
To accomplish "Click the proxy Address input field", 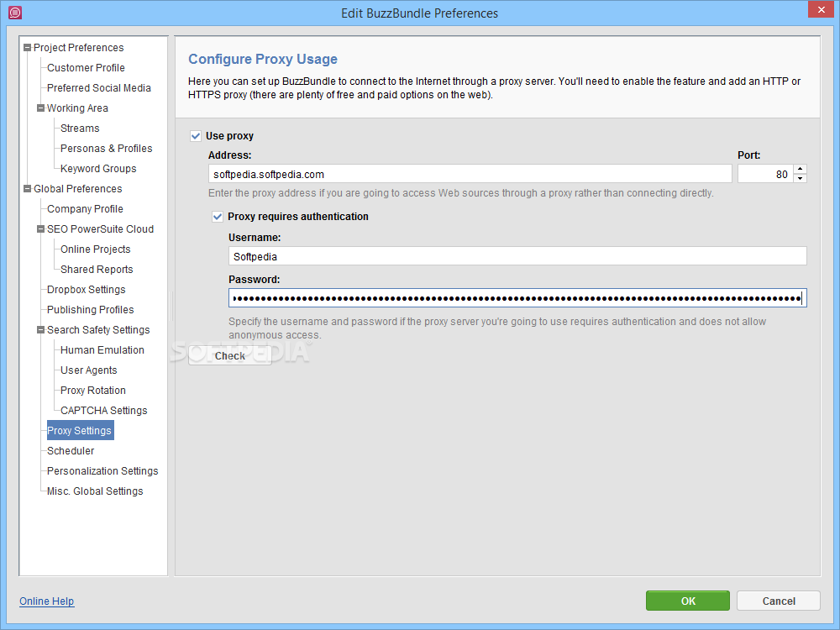I will 470,174.
